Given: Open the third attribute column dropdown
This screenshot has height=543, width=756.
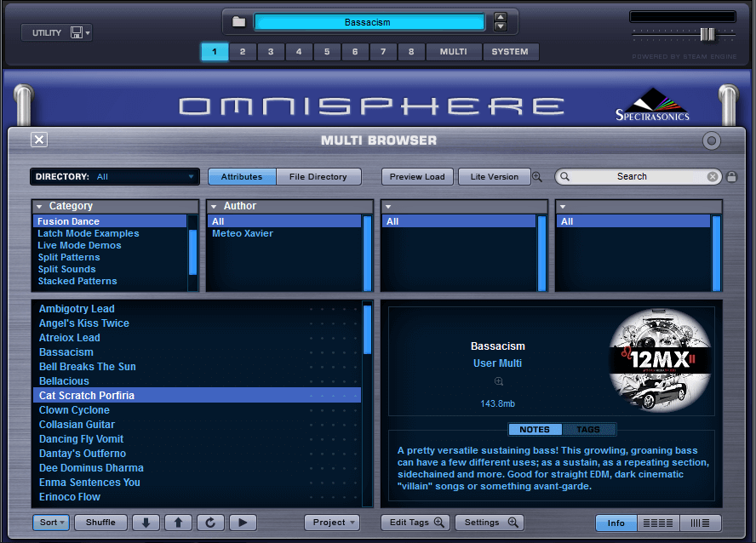Looking at the screenshot, I should point(388,207).
